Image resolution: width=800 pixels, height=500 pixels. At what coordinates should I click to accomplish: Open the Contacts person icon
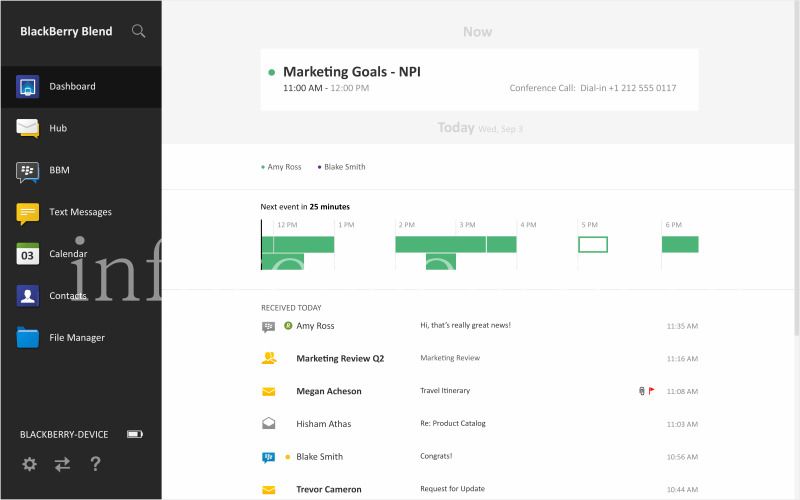[28, 296]
